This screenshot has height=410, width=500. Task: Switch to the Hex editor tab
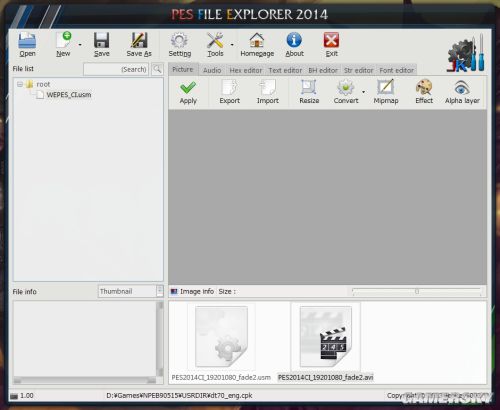pos(246,70)
